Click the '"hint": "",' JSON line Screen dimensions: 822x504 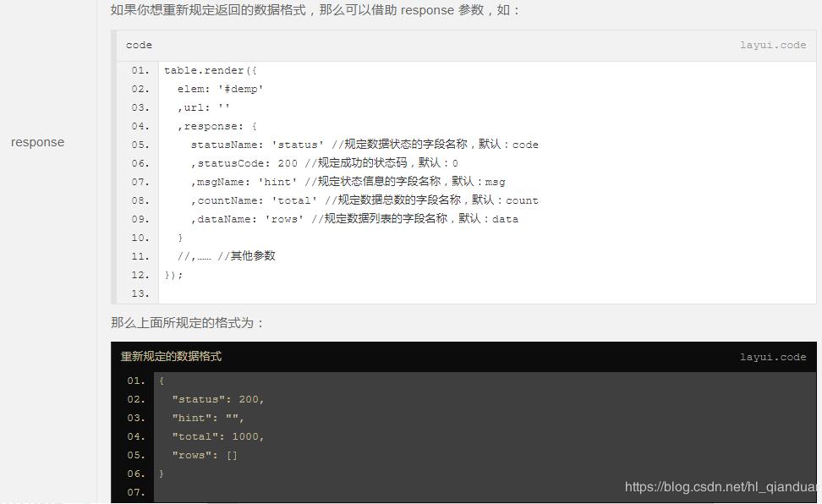coord(208,418)
